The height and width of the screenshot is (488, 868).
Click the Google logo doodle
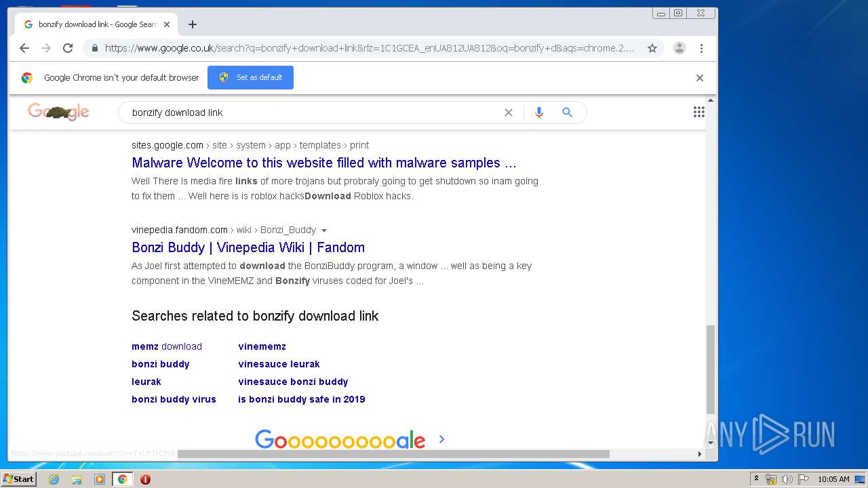58,112
